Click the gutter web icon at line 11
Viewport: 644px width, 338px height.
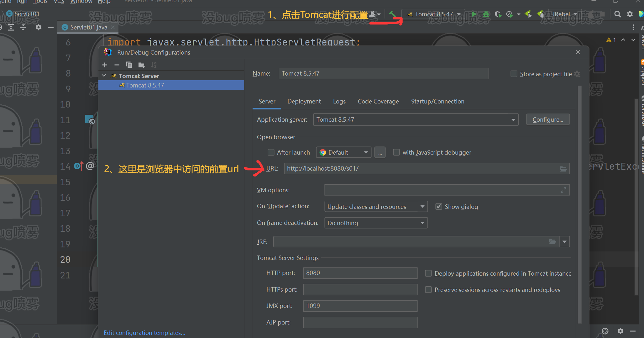[x=90, y=119]
